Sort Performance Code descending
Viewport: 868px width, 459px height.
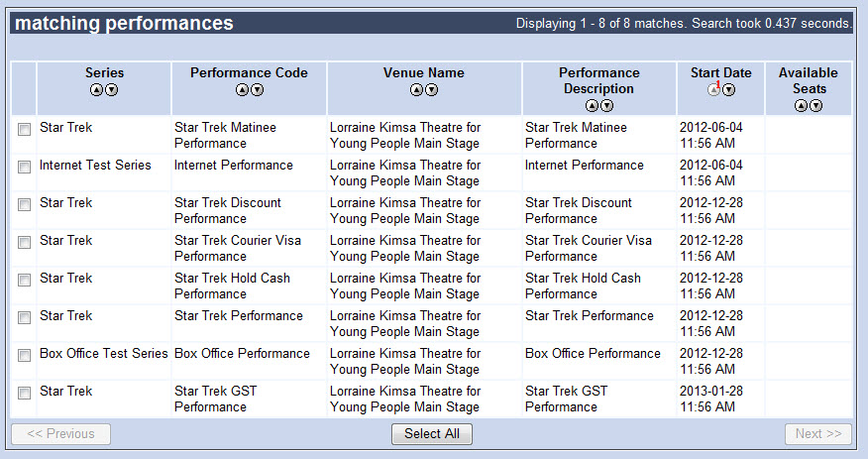[x=258, y=89]
